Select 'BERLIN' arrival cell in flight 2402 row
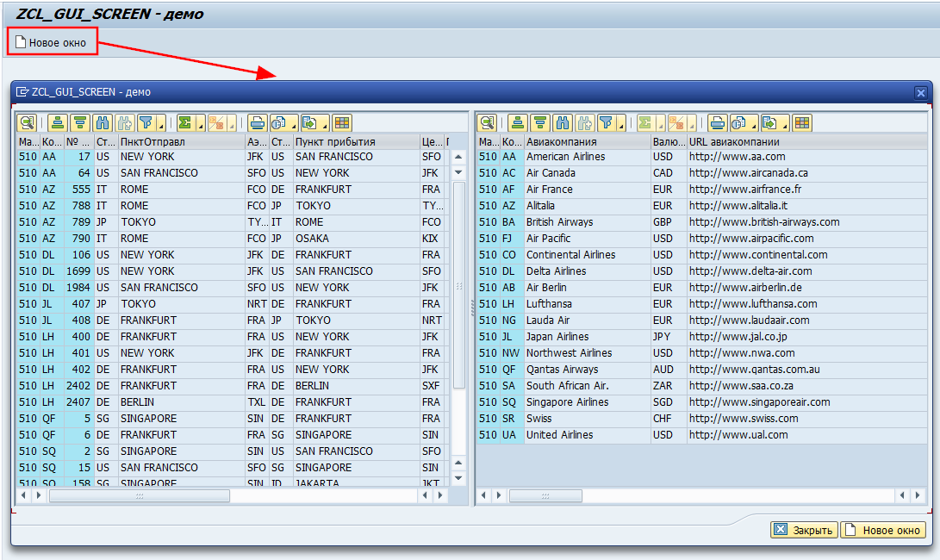 356,386
